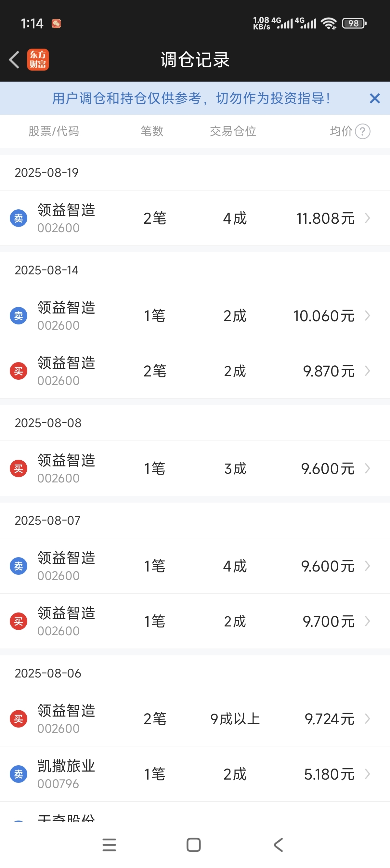390x868 pixels.
Task: Tap the 笔数 column header
Action: tap(152, 131)
